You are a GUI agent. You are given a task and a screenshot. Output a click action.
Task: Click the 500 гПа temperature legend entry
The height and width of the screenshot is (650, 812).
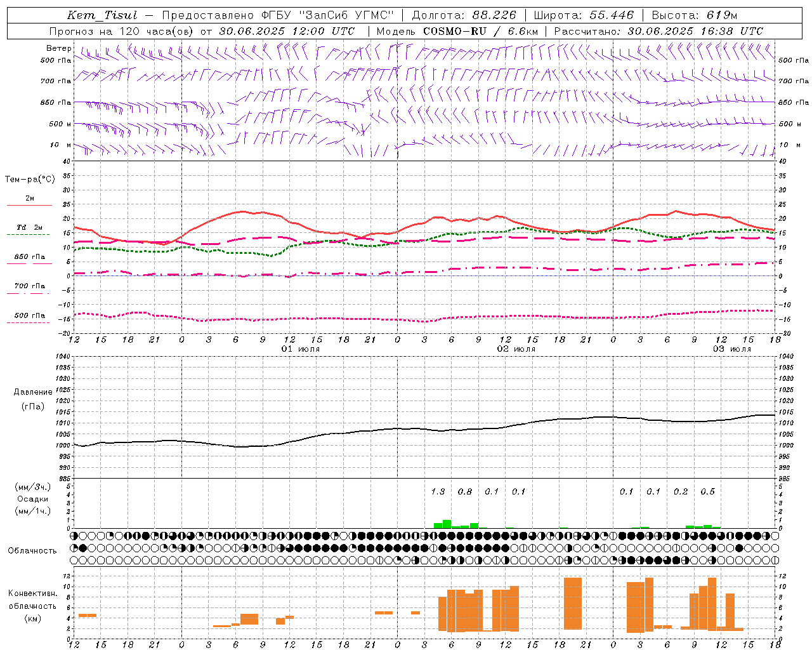click(x=29, y=315)
